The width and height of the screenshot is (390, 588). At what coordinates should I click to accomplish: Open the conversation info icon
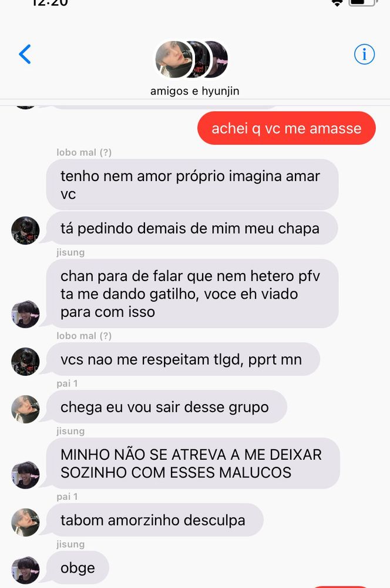[364, 54]
